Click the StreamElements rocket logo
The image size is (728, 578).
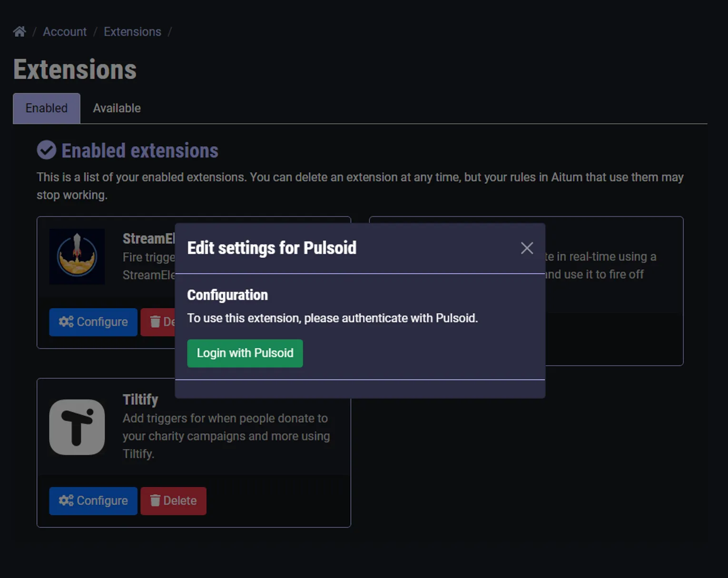click(x=77, y=256)
